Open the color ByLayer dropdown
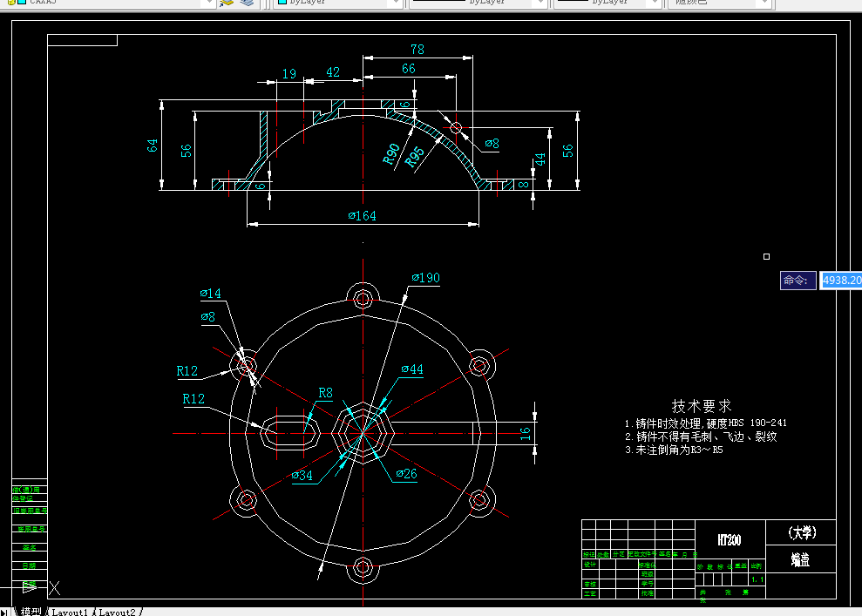 point(394,3)
